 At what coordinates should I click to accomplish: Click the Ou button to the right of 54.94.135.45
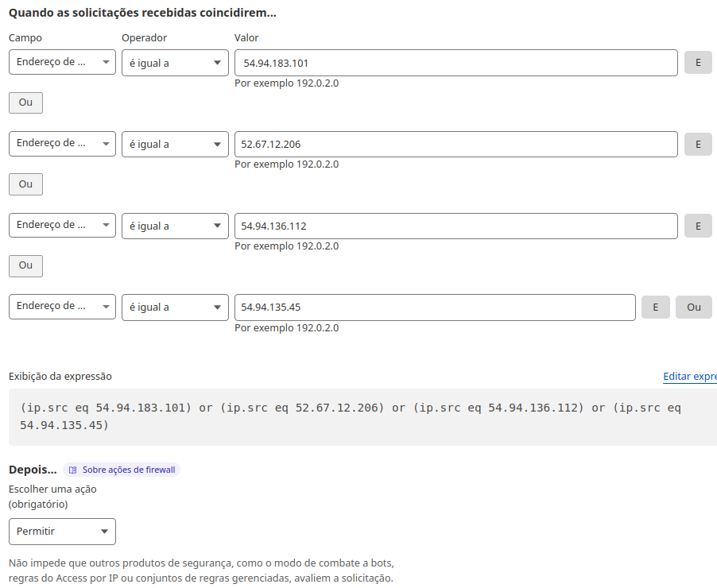click(x=694, y=308)
